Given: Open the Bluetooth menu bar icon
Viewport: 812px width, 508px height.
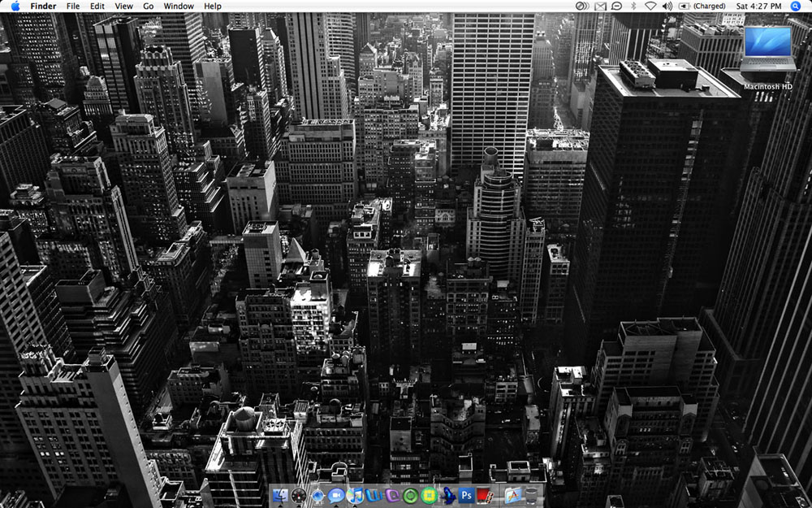Looking at the screenshot, I should [633, 7].
